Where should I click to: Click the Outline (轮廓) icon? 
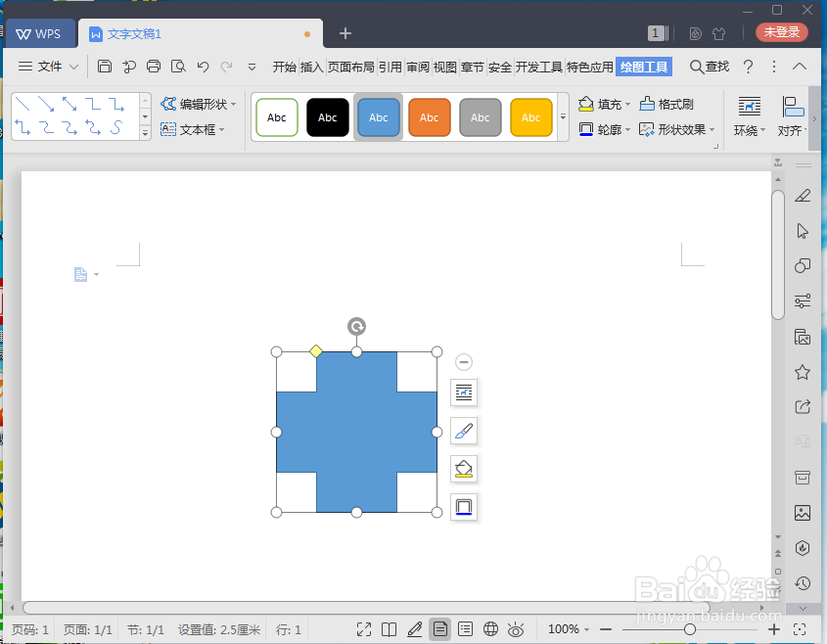point(605,128)
